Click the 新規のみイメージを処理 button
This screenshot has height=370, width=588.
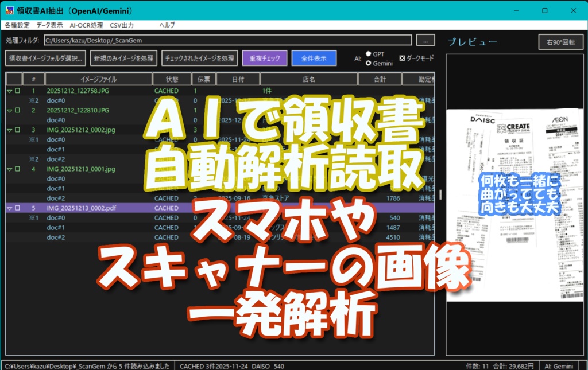[123, 57]
